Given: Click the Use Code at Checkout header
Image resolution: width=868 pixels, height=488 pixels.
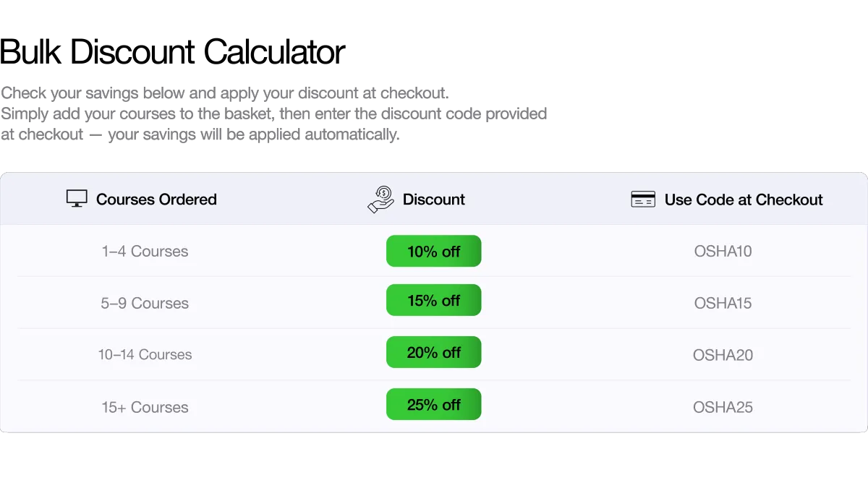Looking at the screenshot, I should click(x=744, y=200).
